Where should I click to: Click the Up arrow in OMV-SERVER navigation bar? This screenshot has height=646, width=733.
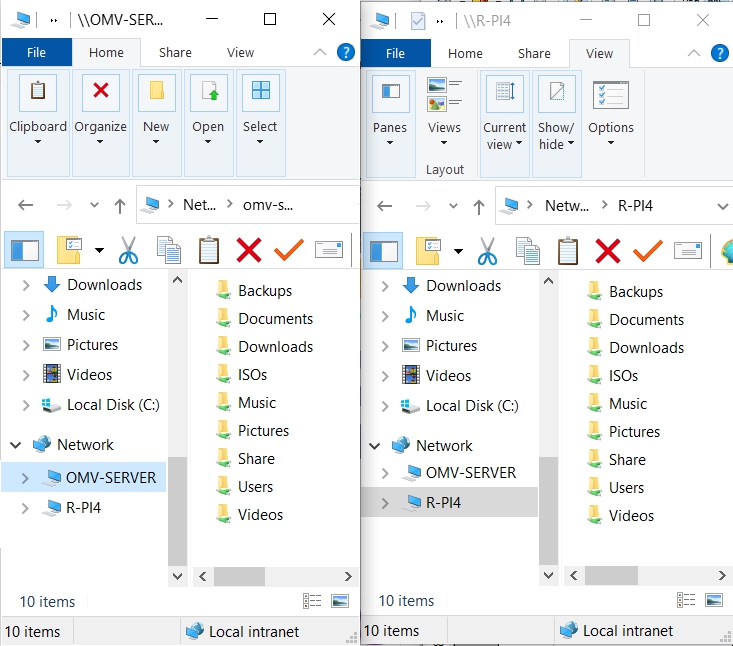(120, 205)
